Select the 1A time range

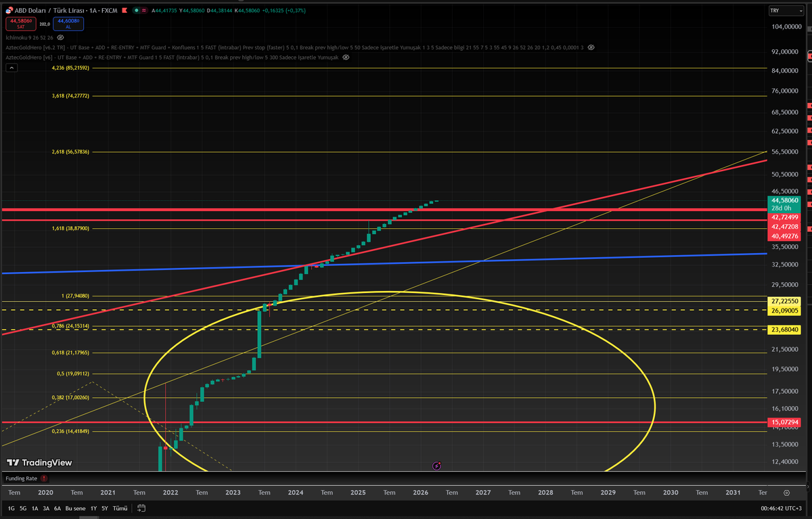35,508
